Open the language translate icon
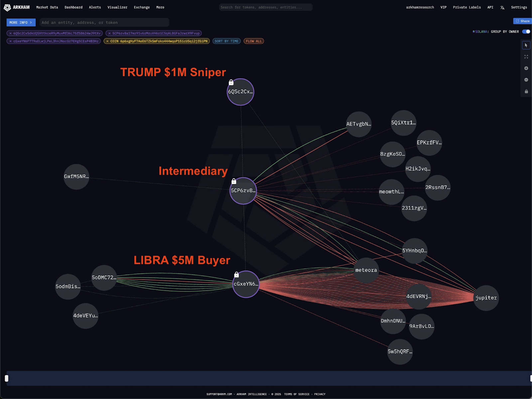Image resolution: width=532 pixels, height=399 pixels. [502, 7]
